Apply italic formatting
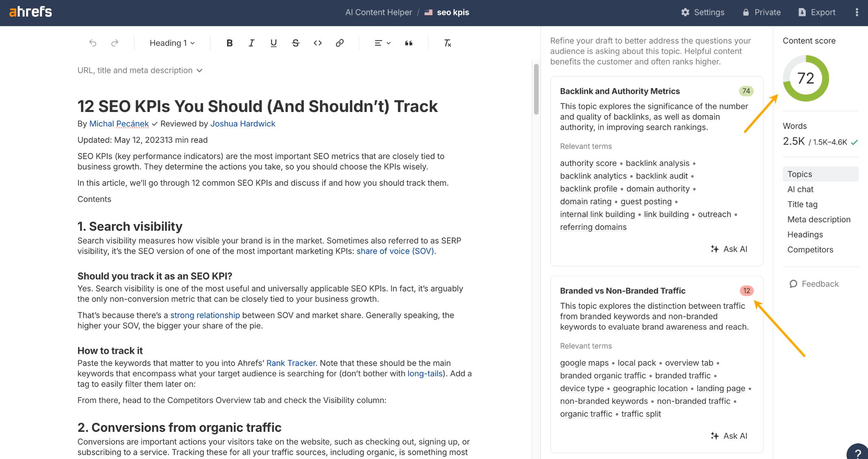868x459 pixels. coord(251,42)
